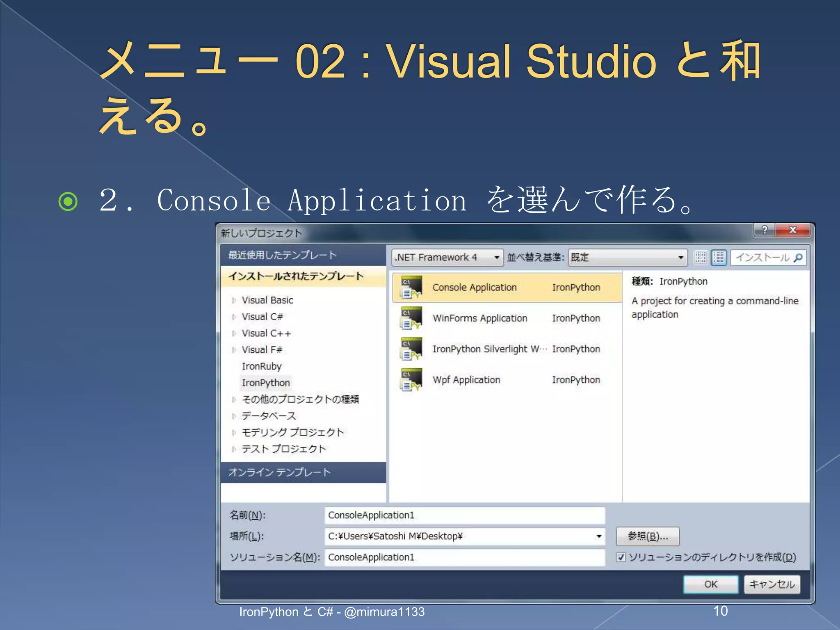The image size is (840, 630).
Task: Expand その他のプロジェクトの種類 node
Action: click(234, 399)
